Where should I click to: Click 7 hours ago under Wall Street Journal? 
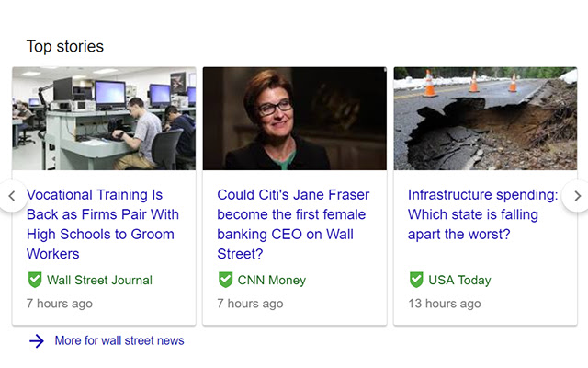pos(59,303)
